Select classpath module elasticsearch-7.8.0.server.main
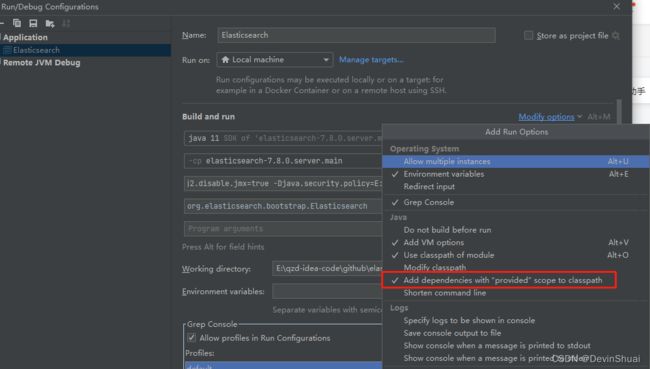This screenshot has height=369, width=650. pyautogui.click(x=283, y=161)
